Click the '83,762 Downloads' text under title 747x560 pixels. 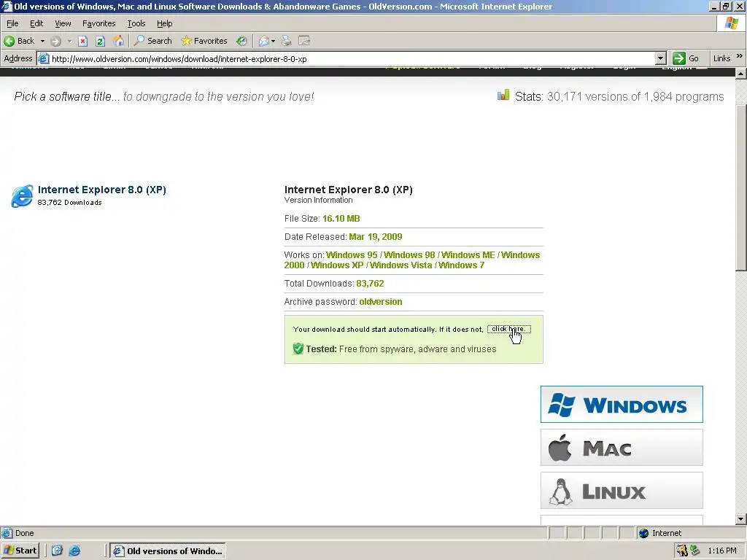69,203
